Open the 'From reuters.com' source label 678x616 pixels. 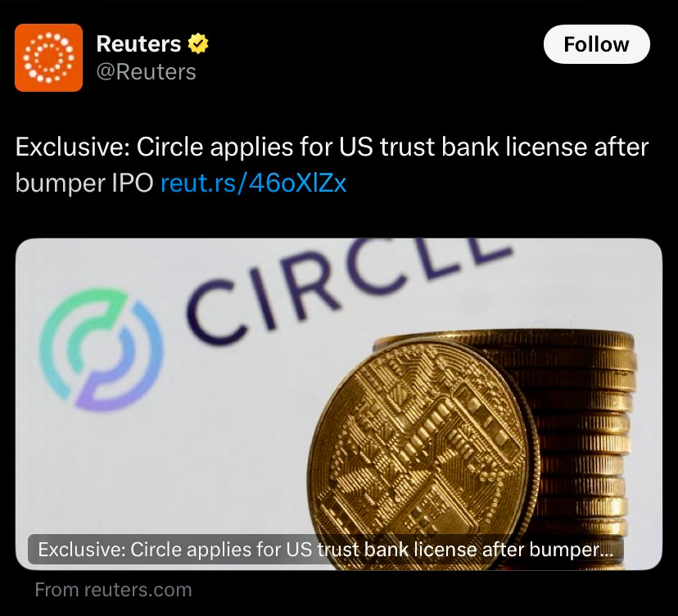pyautogui.click(x=113, y=590)
